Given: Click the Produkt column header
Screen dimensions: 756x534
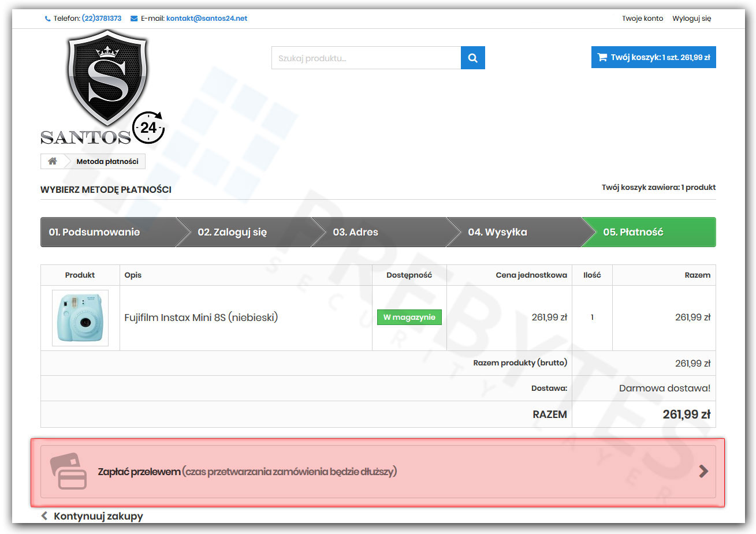Looking at the screenshot, I should [80, 275].
